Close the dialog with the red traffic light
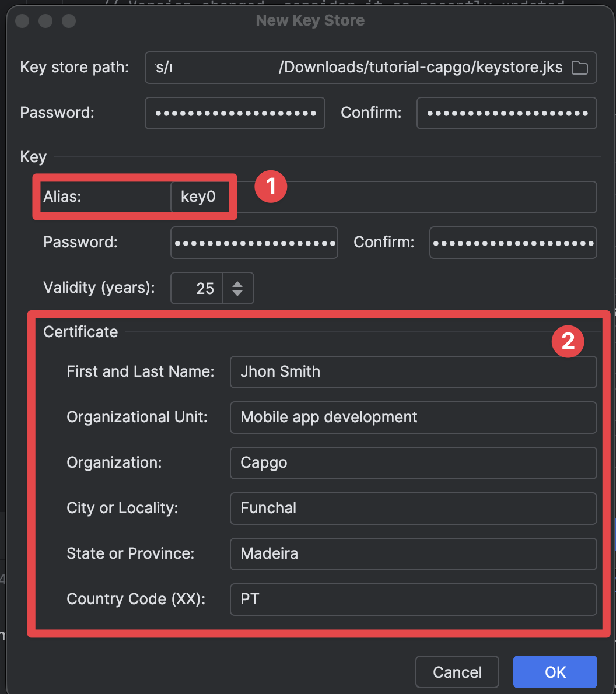 tap(22, 21)
